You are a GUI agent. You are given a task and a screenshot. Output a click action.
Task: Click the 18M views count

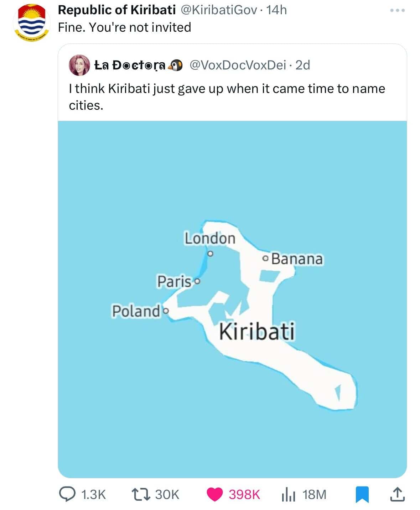tap(314, 494)
